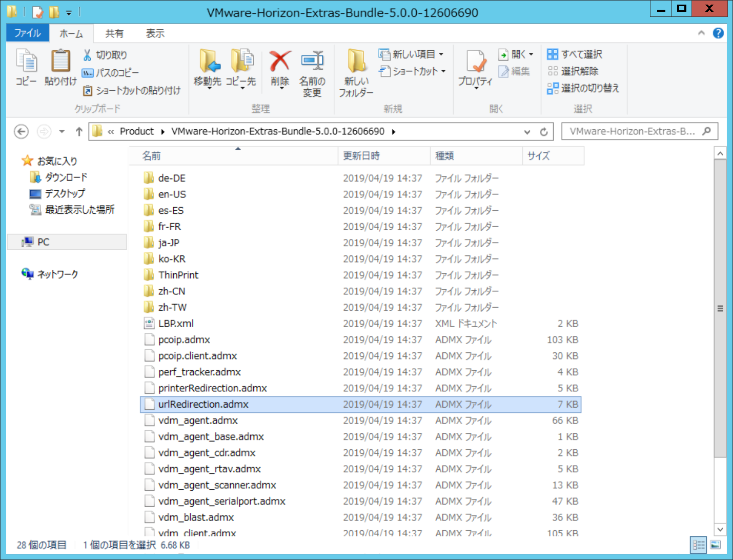This screenshot has height=560, width=733.
Task: Collapse the ribbon with chevron
Action: pos(701,33)
